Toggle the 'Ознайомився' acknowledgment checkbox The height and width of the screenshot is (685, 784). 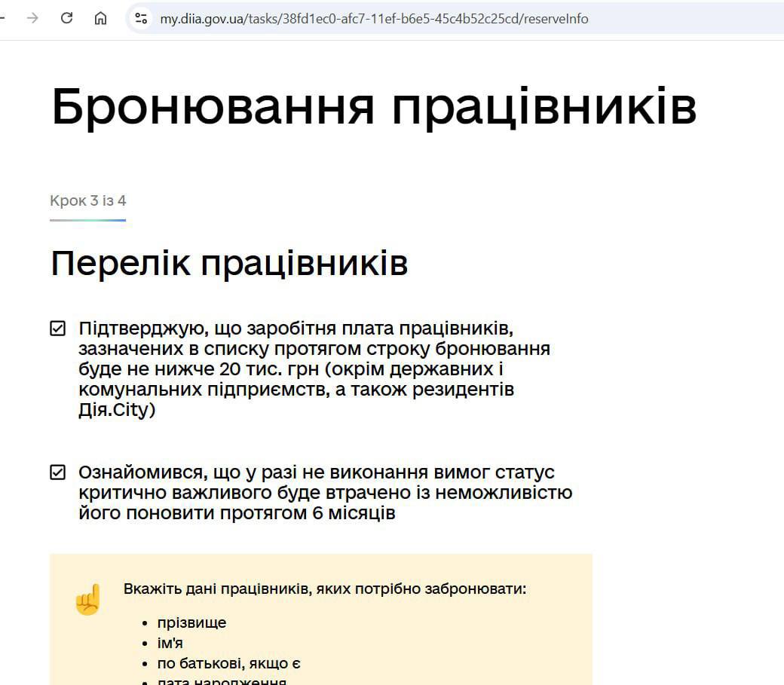57,472
